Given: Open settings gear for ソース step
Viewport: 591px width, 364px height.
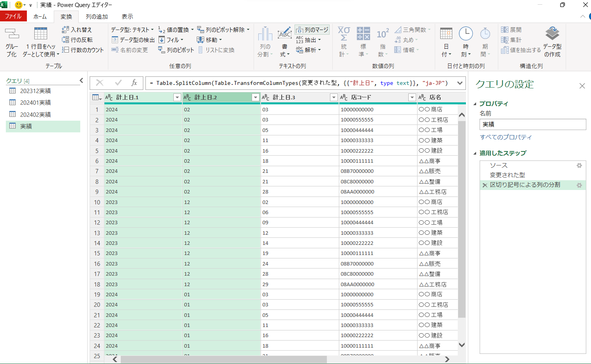Looking at the screenshot, I should point(579,165).
